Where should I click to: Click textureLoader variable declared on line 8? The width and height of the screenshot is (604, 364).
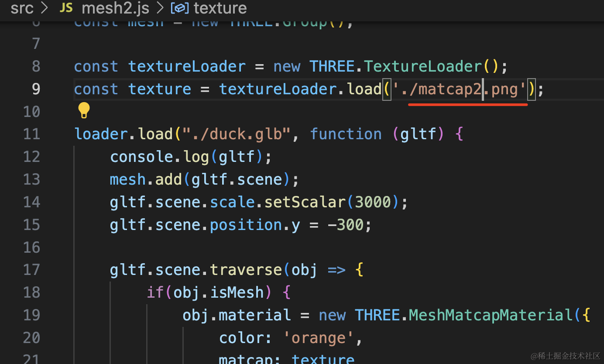click(x=187, y=67)
